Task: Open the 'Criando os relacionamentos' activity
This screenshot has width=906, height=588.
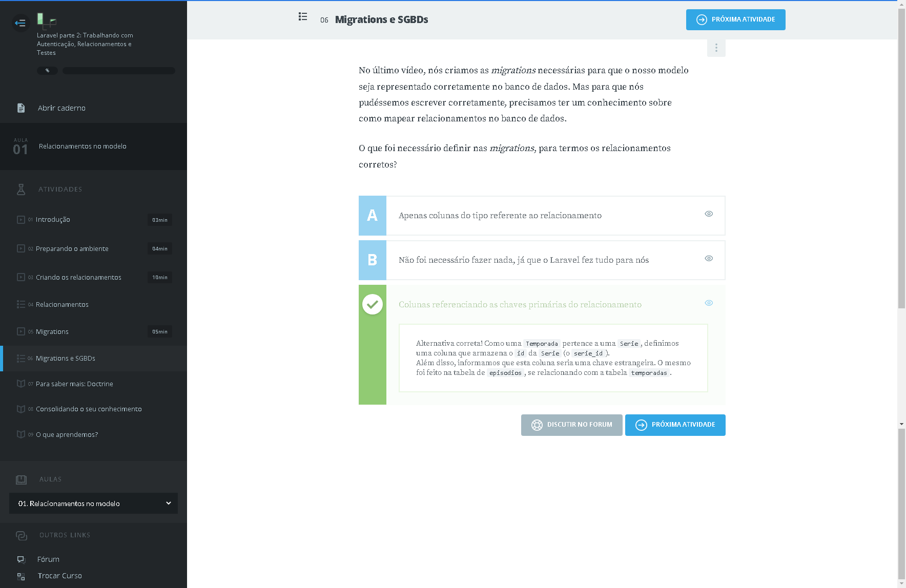Action: pyautogui.click(x=78, y=278)
